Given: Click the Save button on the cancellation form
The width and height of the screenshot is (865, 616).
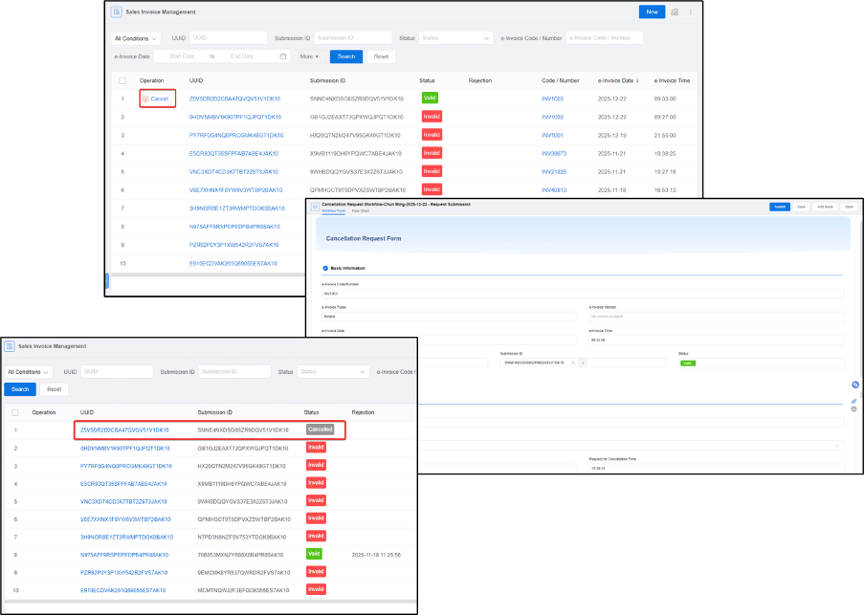Looking at the screenshot, I should point(802,207).
